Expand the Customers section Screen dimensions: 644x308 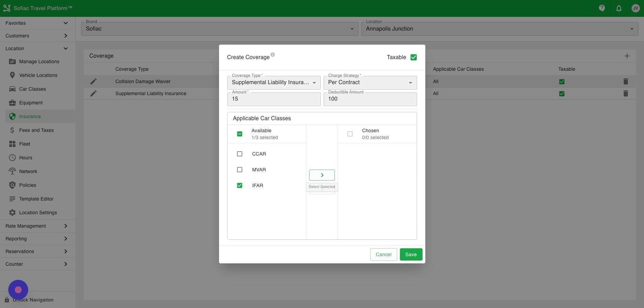point(37,36)
